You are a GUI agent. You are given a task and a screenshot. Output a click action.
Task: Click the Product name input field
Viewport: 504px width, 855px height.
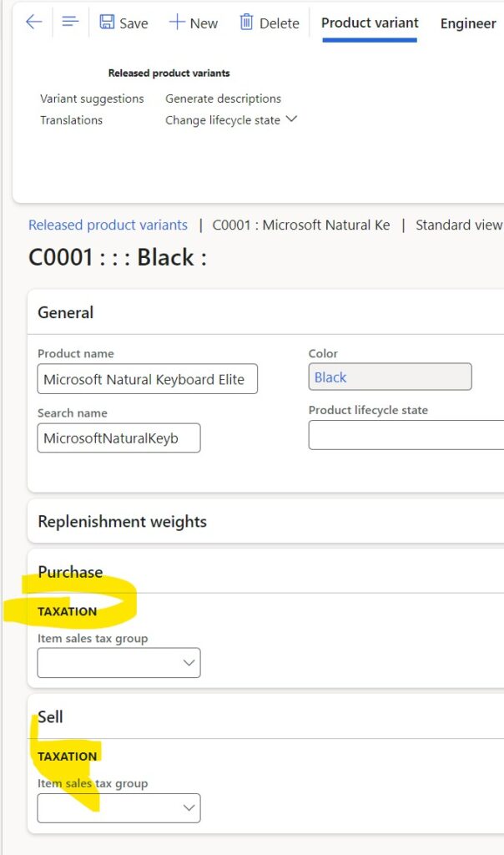pos(147,379)
